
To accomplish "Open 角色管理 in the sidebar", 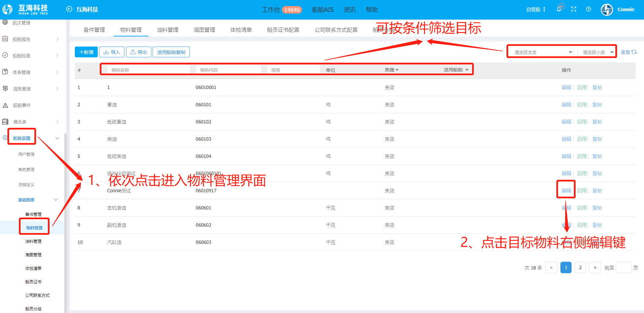I will (26, 169).
